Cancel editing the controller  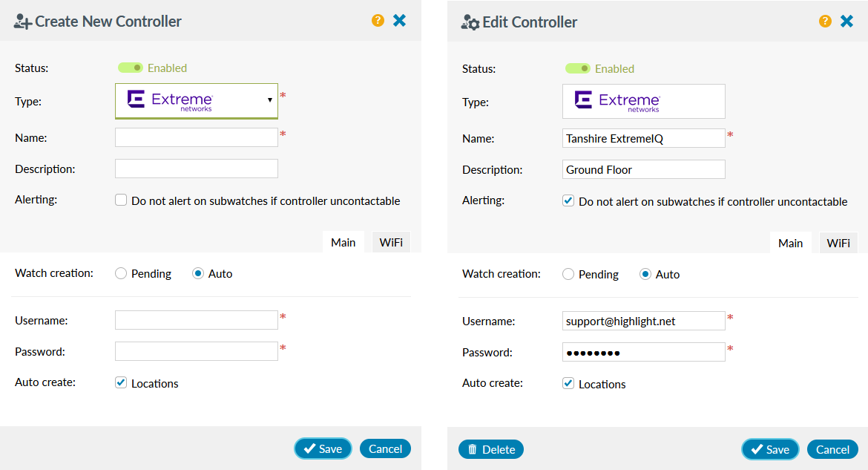click(832, 448)
